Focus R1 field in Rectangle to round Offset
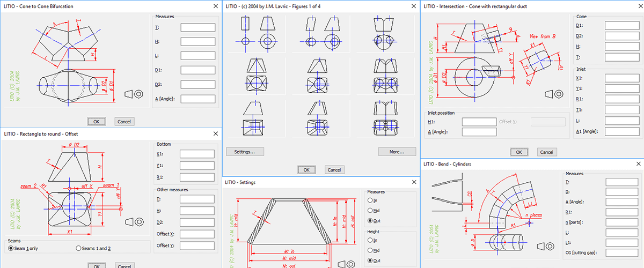The width and height of the screenshot is (644, 268). [197, 177]
